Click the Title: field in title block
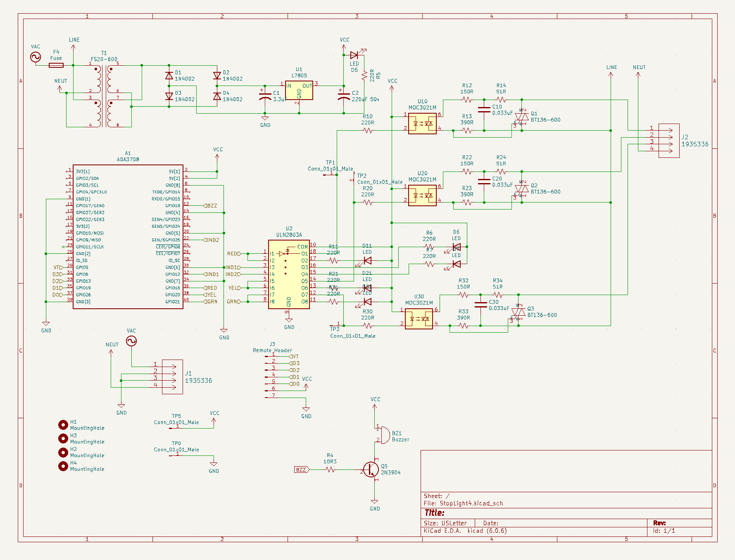Image resolution: width=735 pixels, height=560 pixels. [x=435, y=513]
